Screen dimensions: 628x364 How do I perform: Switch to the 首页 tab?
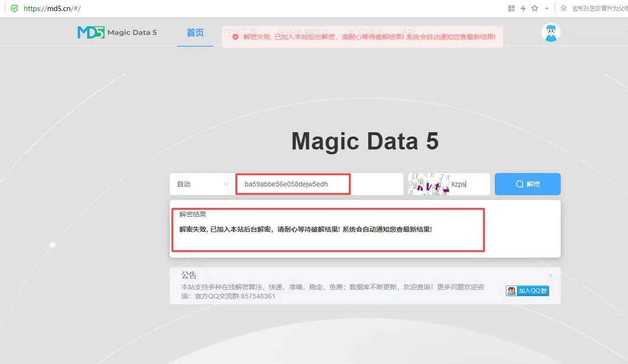coord(195,32)
